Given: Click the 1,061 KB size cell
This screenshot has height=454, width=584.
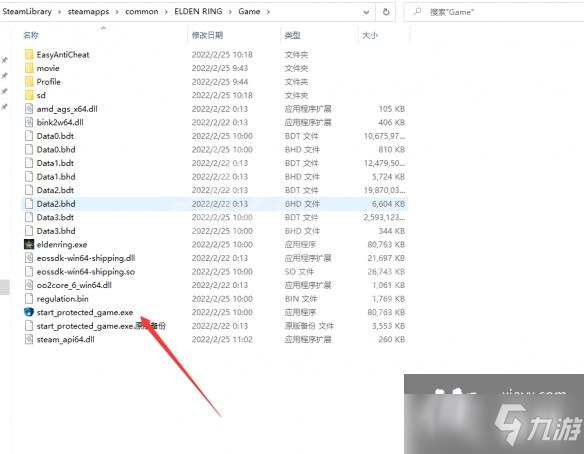Looking at the screenshot, I should click(388, 285).
